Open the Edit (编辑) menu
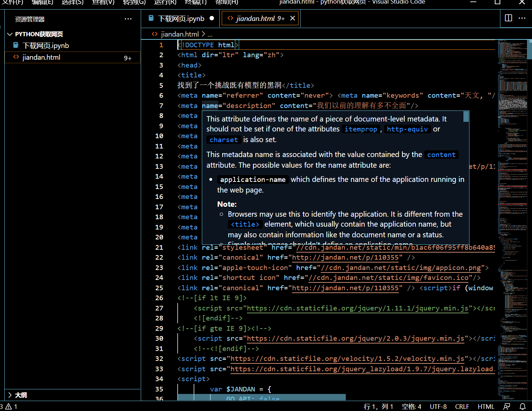The width and height of the screenshot is (532, 411). 42,2
